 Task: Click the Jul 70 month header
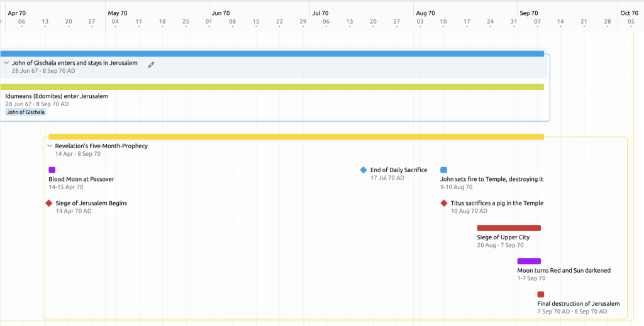click(x=320, y=13)
